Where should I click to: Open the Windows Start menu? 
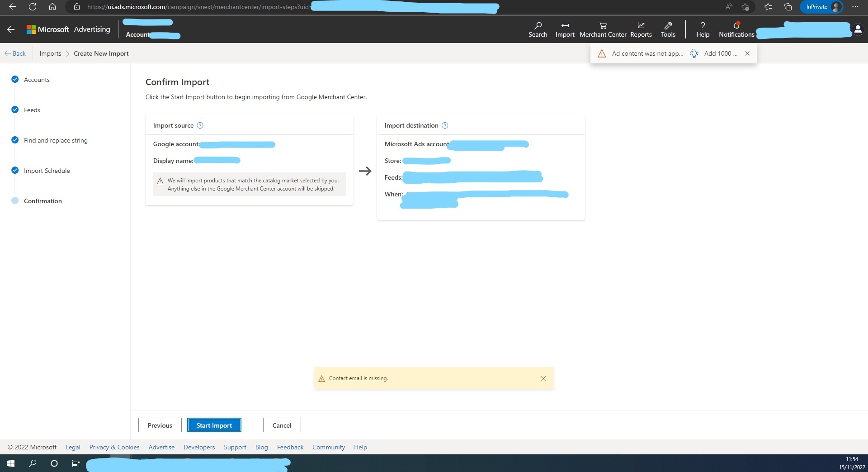[x=11, y=463]
